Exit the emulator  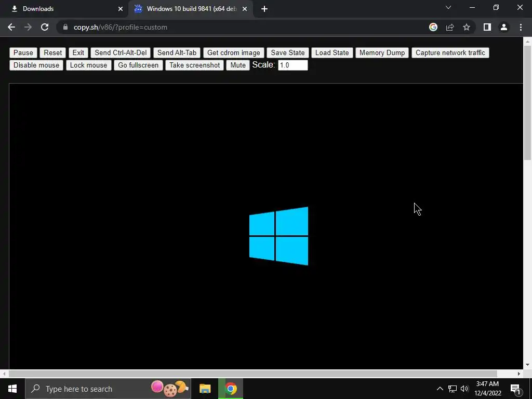(78, 53)
